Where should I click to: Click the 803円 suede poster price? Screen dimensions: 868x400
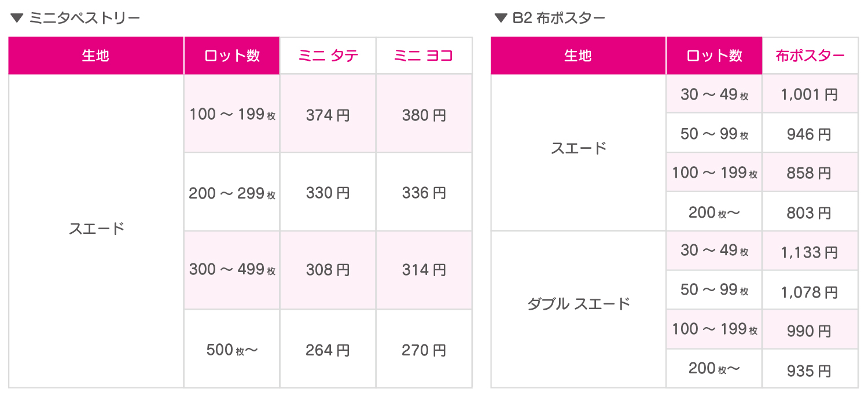pos(810,213)
